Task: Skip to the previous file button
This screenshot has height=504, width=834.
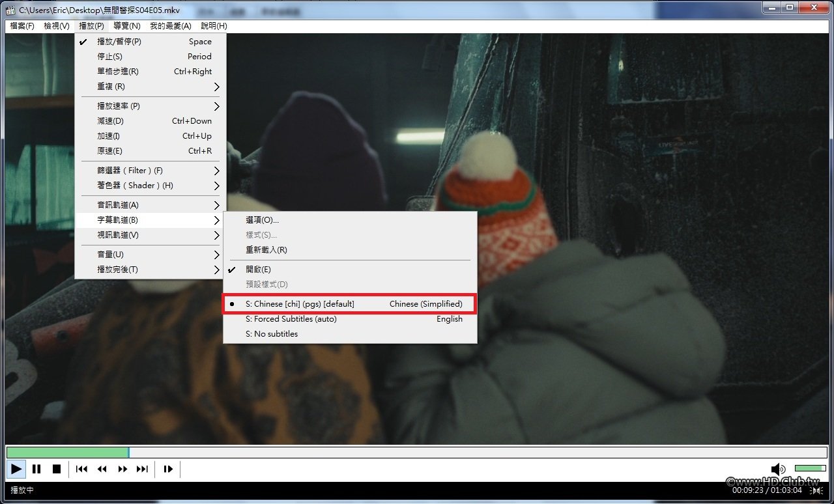Action: [x=81, y=469]
